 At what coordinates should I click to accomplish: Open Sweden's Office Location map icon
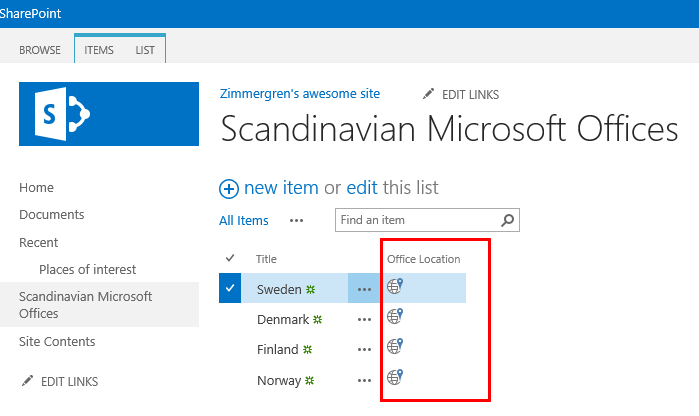pyautogui.click(x=395, y=286)
